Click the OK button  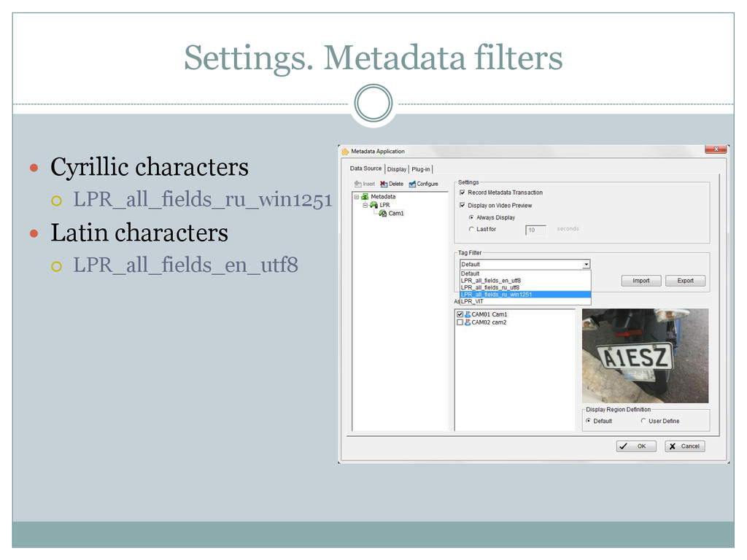[x=636, y=446]
